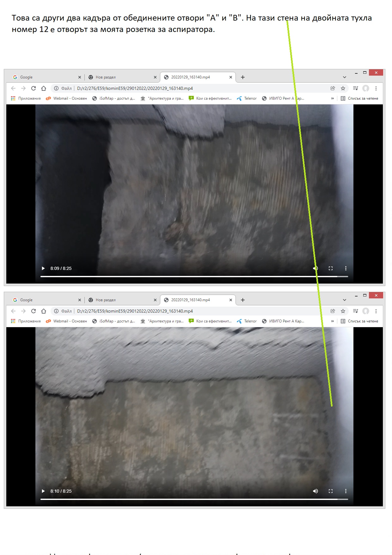Image resolution: width=392 pixels, height=555 pixels.
Task: Enter fullscreen on the 8:10 video
Action: coord(331,491)
